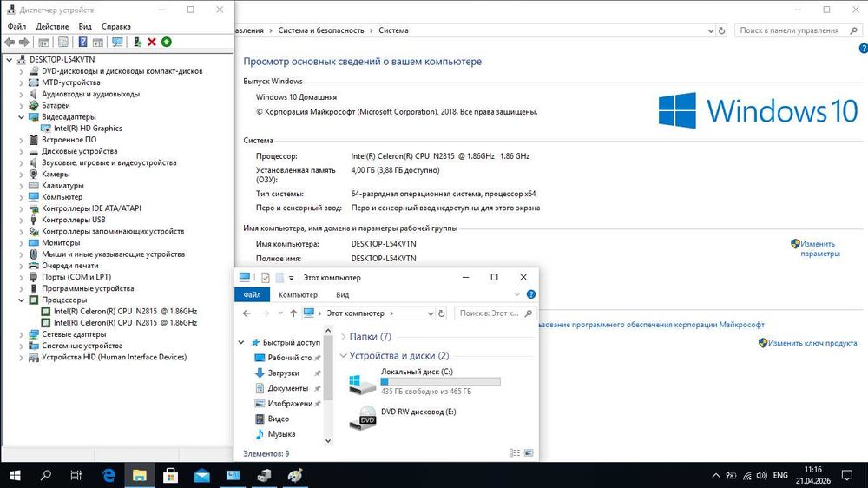Viewport: 868px width, 488px height.
Task: Click the navigation pane scrollbar down arrow
Action: [328, 441]
